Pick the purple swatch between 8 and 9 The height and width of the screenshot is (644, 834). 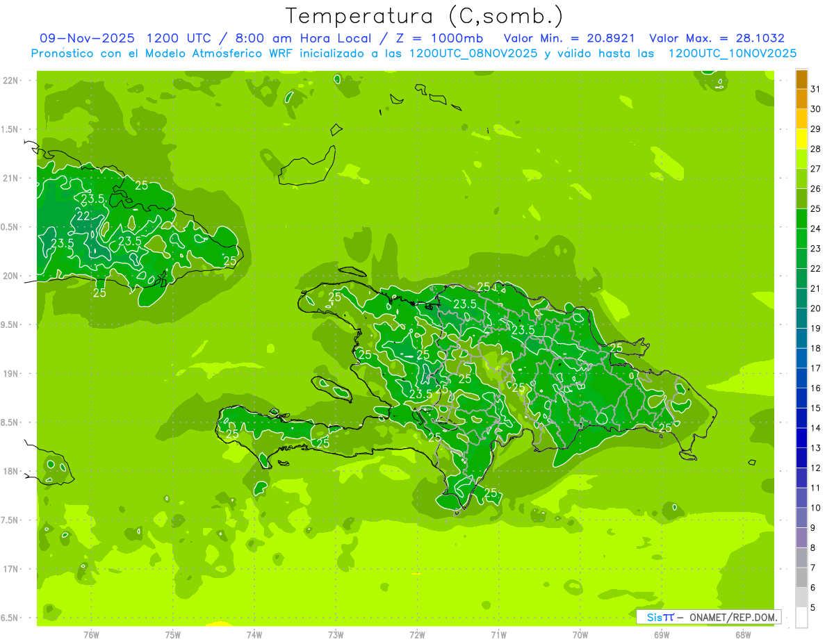pos(801,538)
